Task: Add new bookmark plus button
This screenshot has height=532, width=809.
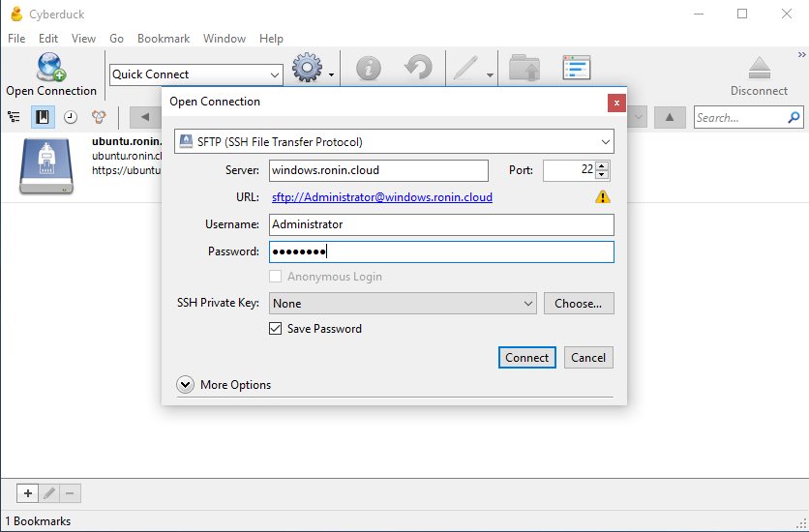Action: [28, 494]
